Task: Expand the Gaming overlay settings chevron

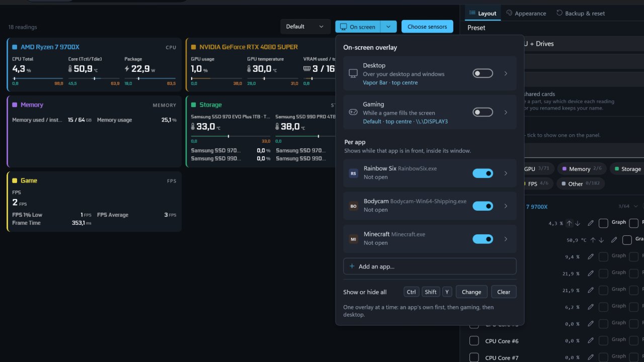Action: 506,112
